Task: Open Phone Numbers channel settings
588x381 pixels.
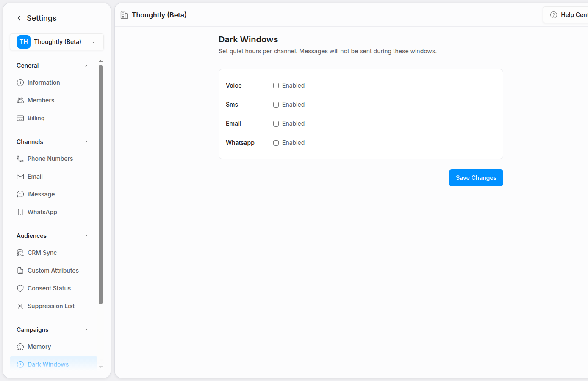Action: (53, 159)
